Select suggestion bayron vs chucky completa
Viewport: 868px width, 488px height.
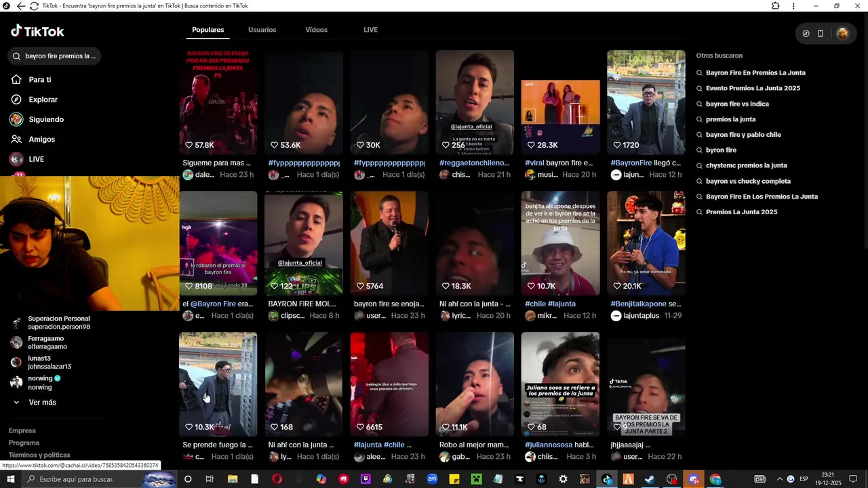(748, 181)
